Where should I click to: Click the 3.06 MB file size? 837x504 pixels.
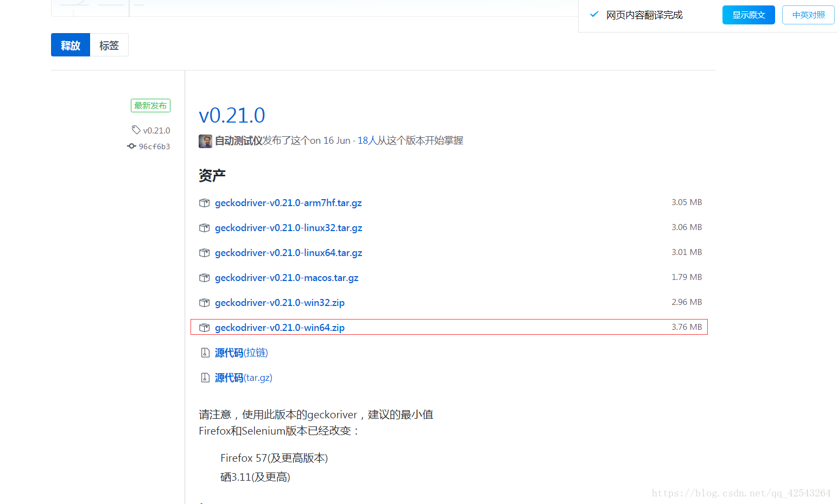tap(687, 227)
